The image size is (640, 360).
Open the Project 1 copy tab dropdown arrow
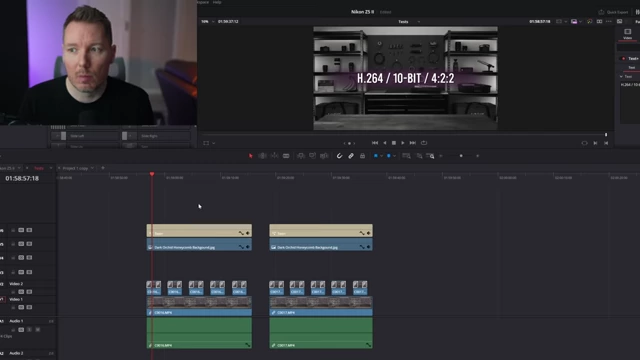(92, 168)
